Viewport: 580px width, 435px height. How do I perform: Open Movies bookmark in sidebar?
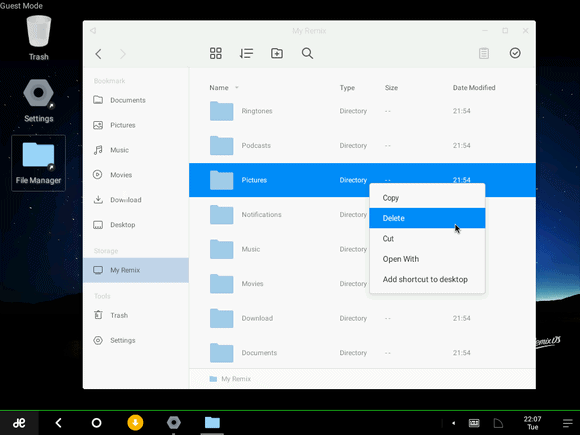click(x=136, y=175)
